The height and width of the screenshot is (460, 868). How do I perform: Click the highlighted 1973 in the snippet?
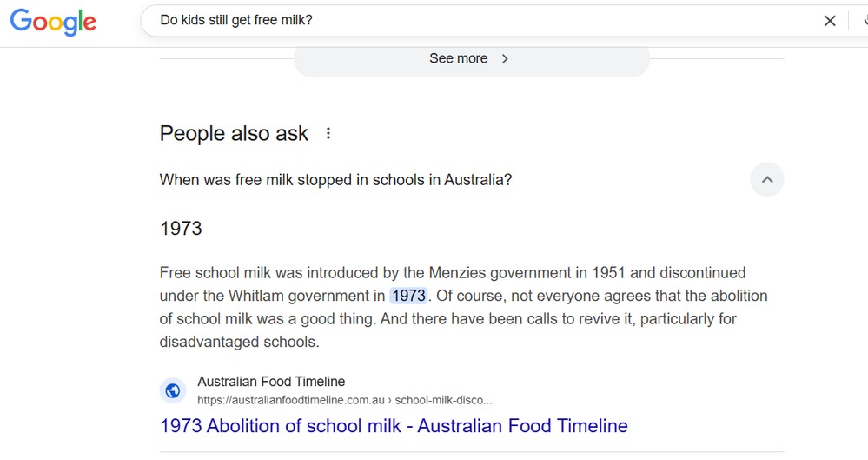point(408,296)
